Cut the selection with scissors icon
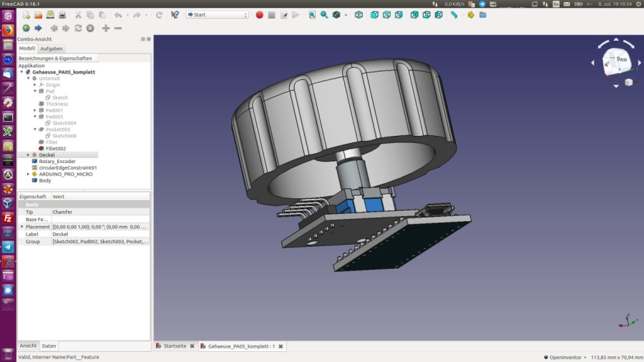Viewport: 644px width, 362px height. (78, 15)
